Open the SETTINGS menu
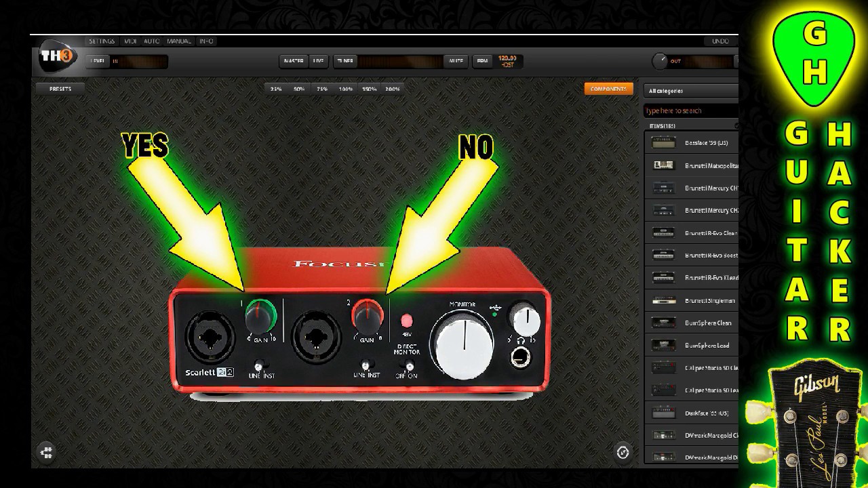Image resolution: width=868 pixels, height=488 pixels. (x=102, y=41)
